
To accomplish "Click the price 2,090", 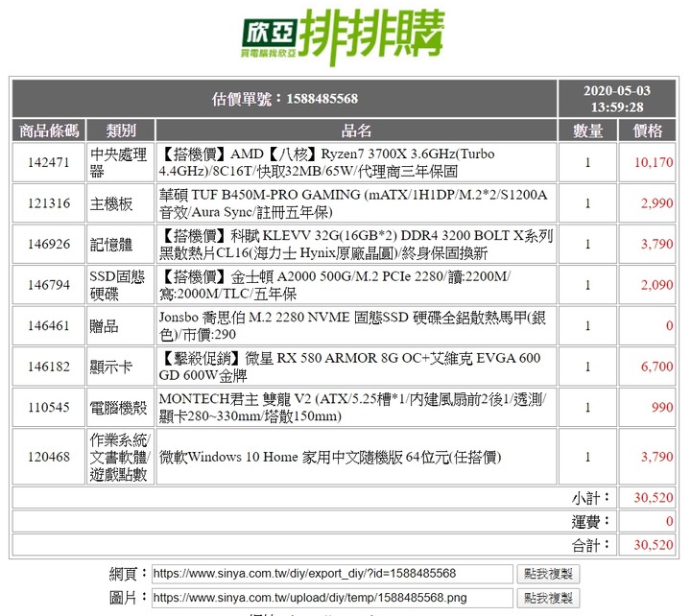I will coord(656,285).
